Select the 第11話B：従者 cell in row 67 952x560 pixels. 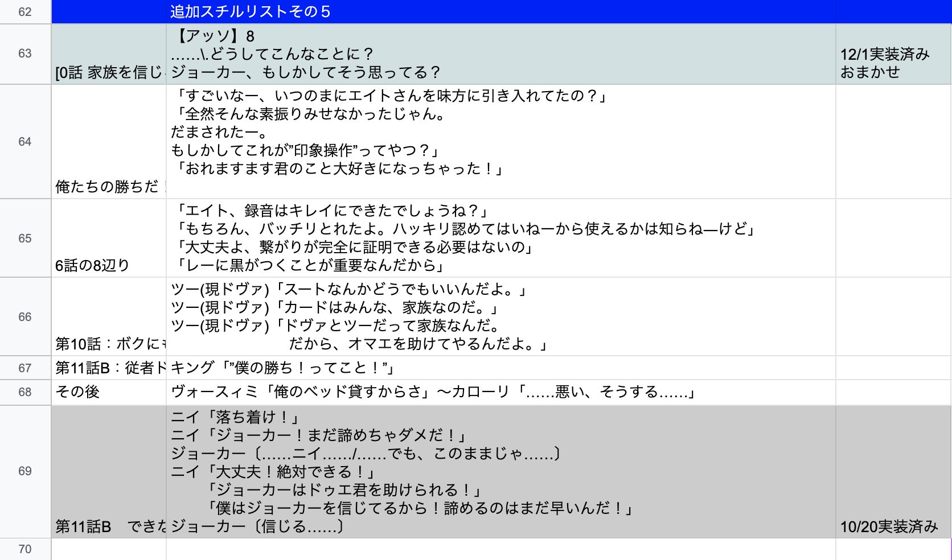[x=109, y=368]
